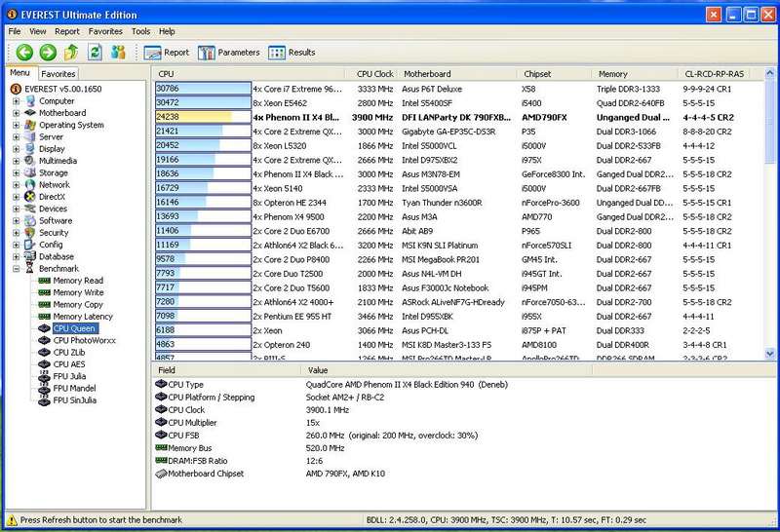Click the Storage drive icon
This screenshot has width=780, height=532.
(x=30, y=172)
